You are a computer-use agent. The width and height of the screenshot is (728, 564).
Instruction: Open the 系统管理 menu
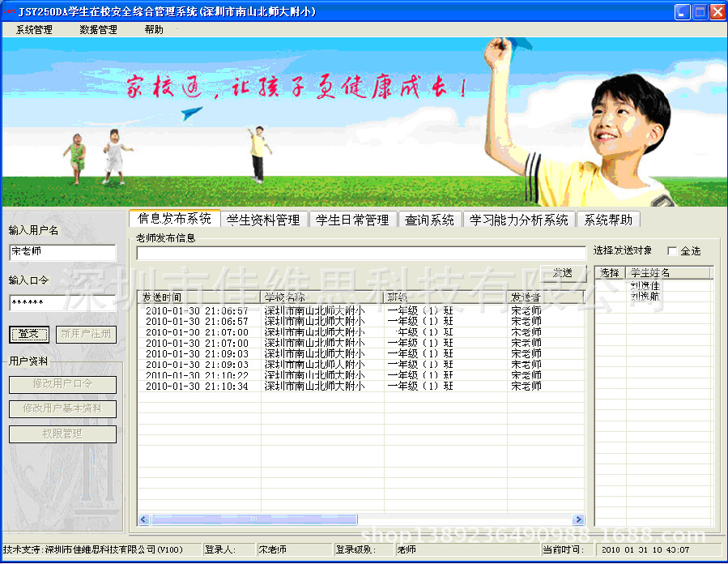coord(34,30)
